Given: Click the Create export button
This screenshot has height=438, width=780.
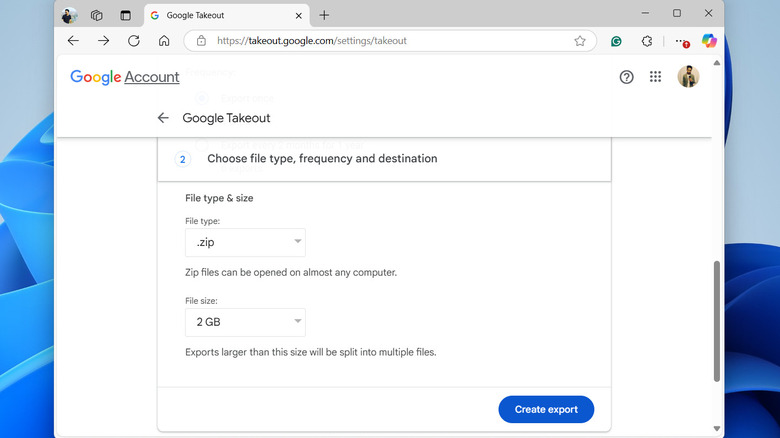Looking at the screenshot, I should (546, 409).
